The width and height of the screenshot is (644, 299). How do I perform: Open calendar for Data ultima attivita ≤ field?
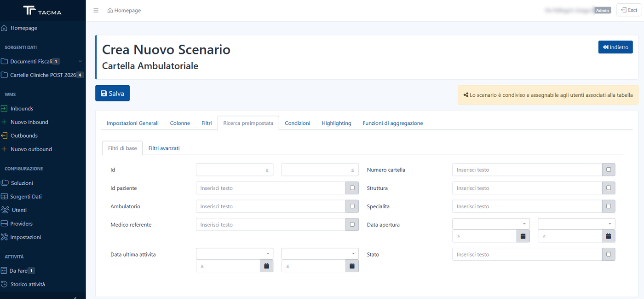(x=352, y=266)
